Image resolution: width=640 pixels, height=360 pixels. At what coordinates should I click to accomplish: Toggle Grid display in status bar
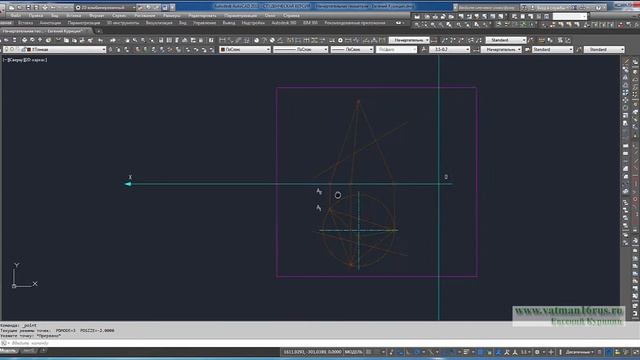[368, 352]
